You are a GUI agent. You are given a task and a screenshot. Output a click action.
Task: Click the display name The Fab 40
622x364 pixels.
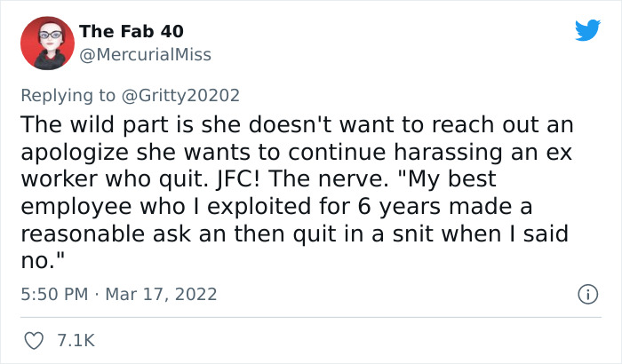132,31
